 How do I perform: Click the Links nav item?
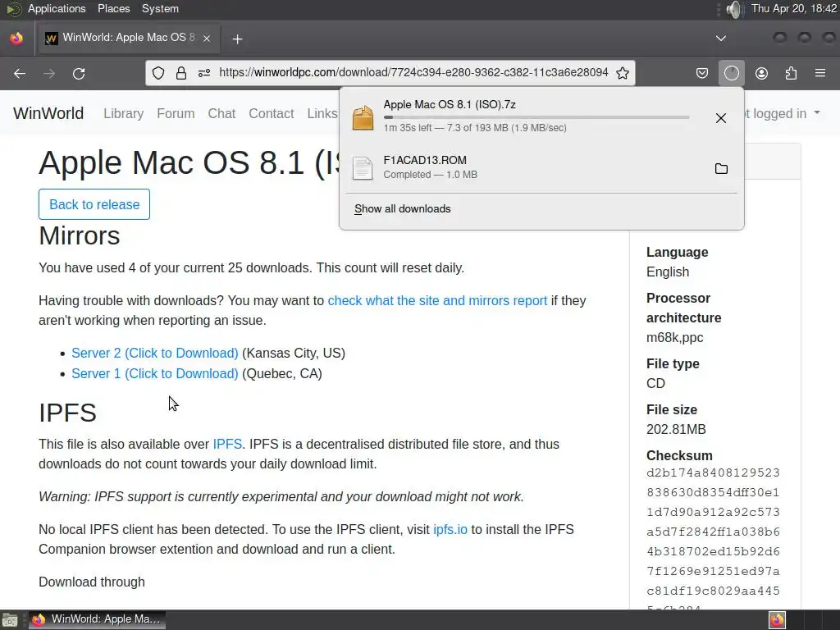click(322, 113)
